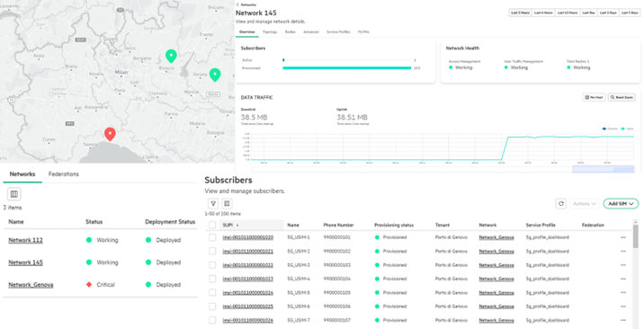The image size is (644, 329).
Task: Open row menu for 5G_USIM-3
Action: 623,265
